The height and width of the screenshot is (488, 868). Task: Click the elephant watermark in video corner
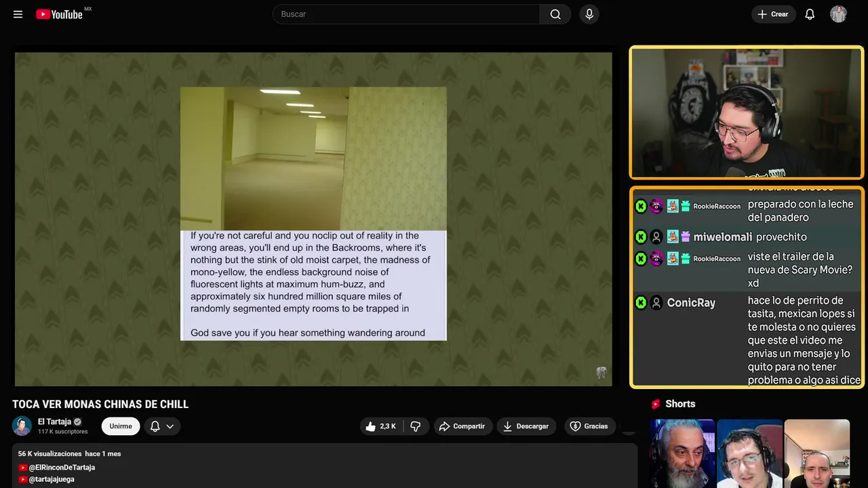[601, 372]
